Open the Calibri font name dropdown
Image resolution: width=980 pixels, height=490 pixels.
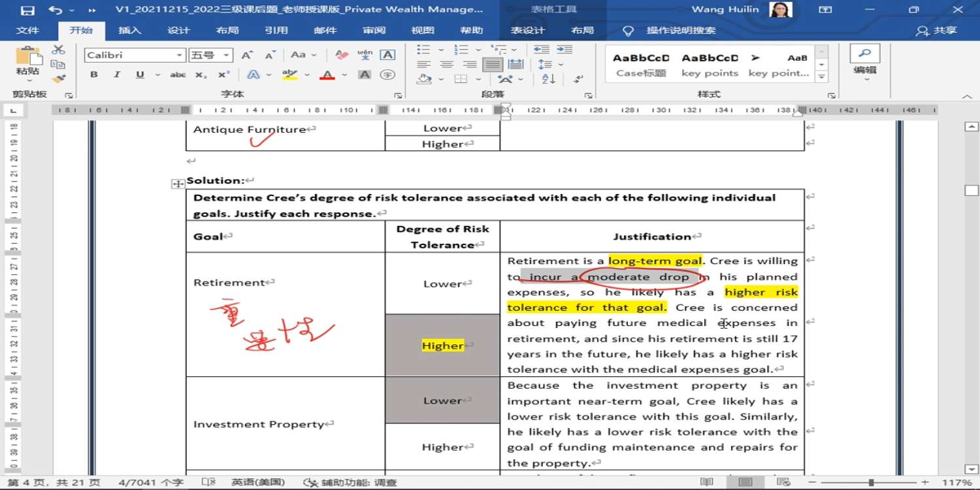click(x=179, y=56)
